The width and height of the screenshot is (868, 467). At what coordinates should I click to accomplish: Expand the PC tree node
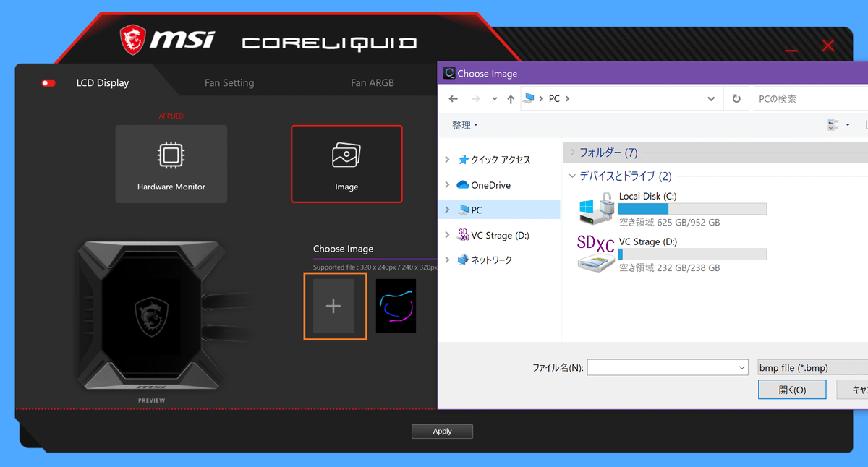point(448,210)
